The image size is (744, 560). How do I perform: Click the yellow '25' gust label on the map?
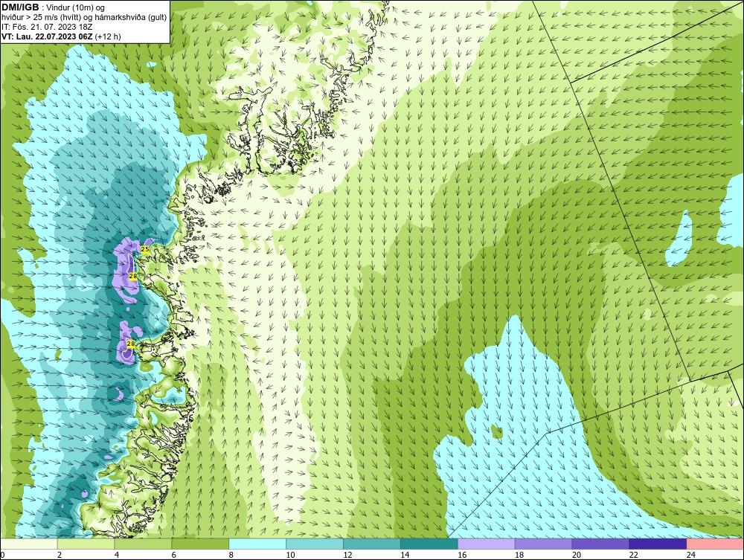coord(145,249)
